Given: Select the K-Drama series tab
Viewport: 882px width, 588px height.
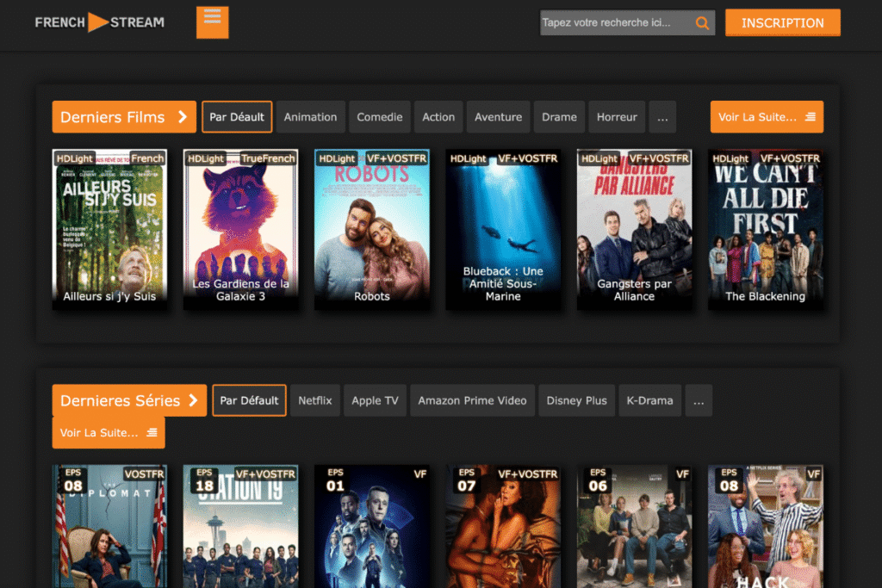Looking at the screenshot, I should [649, 400].
